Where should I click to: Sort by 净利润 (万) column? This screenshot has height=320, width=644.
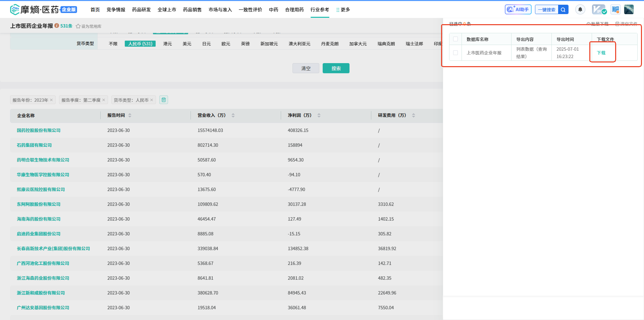pyautogui.click(x=319, y=115)
